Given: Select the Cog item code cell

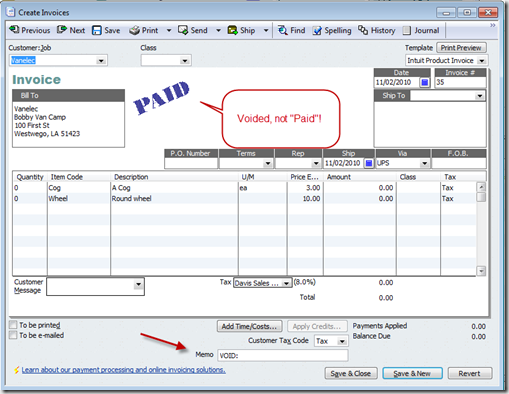Looking at the screenshot, I should (79, 188).
